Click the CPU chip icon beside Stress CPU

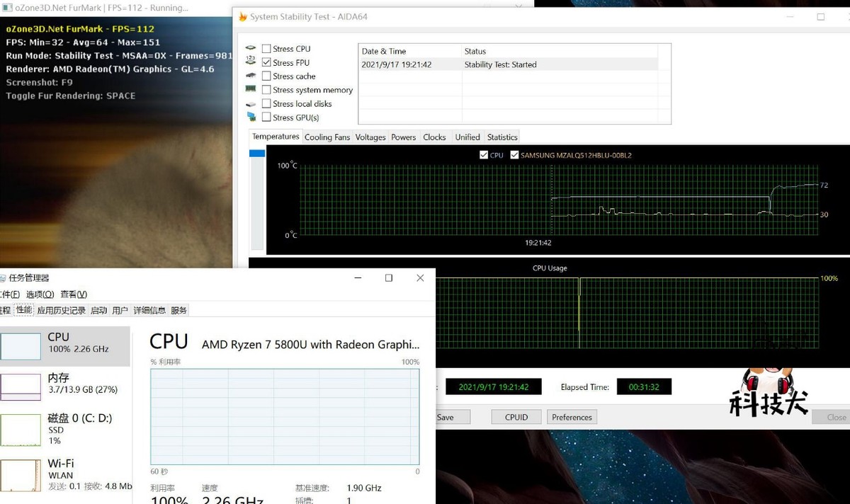pyautogui.click(x=251, y=49)
